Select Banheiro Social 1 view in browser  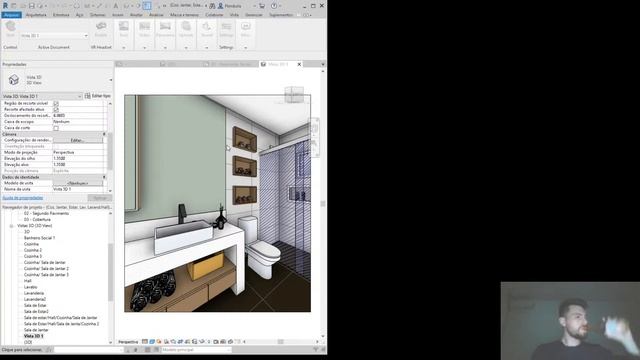[x=39, y=238]
